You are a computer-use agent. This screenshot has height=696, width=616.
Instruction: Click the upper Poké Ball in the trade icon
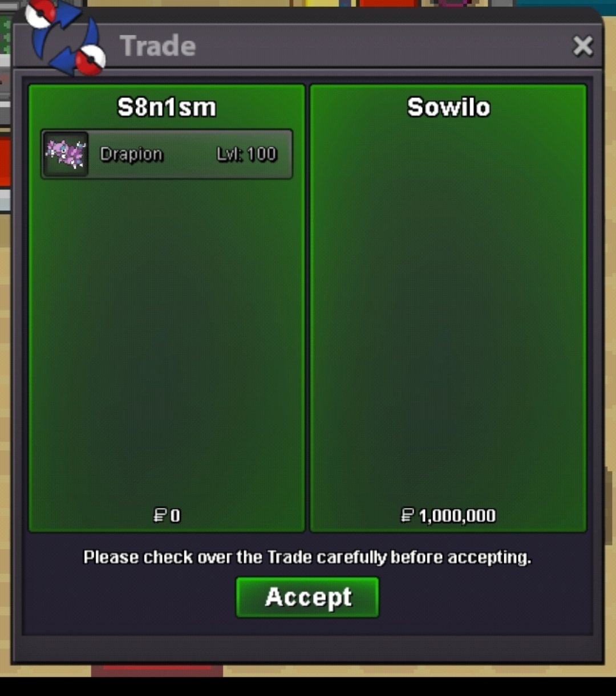pos(41,14)
